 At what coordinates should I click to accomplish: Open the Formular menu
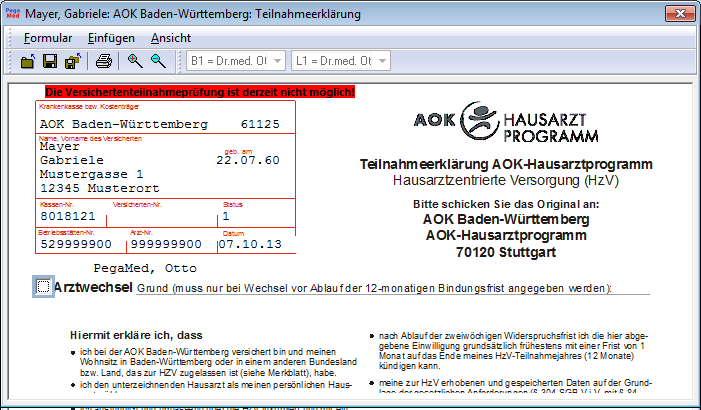click(x=48, y=37)
